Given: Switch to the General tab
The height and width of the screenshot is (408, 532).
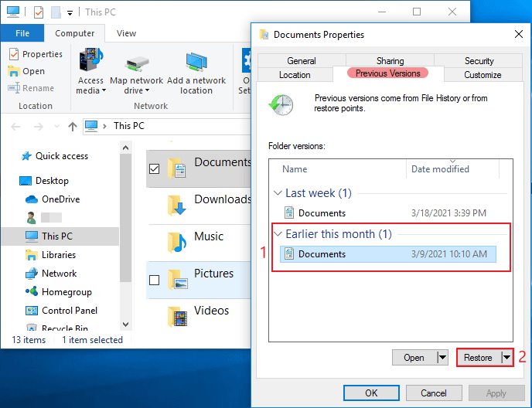Looking at the screenshot, I should (302, 61).
